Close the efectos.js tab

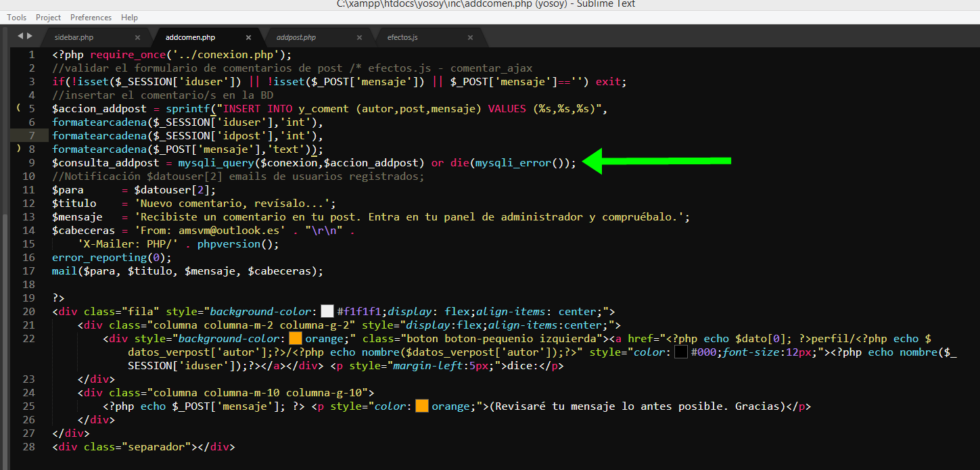tap(469, 38)
